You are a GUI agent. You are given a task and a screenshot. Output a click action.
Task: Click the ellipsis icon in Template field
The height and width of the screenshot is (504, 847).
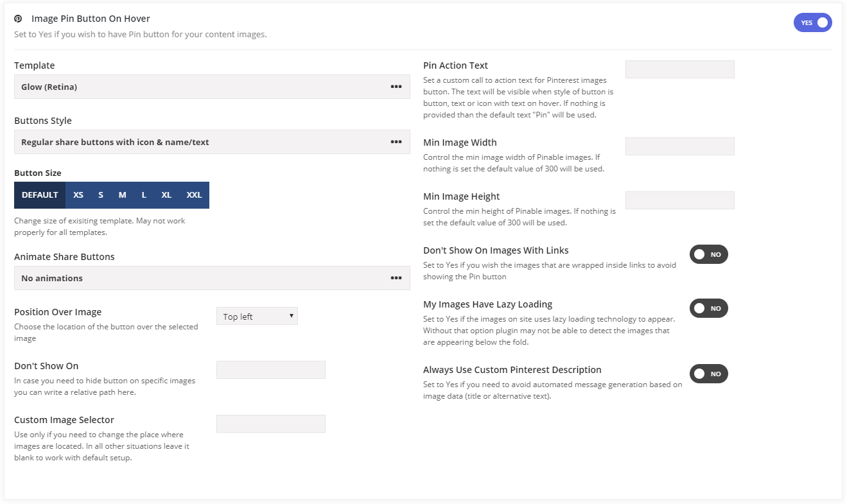click(396, 87)
